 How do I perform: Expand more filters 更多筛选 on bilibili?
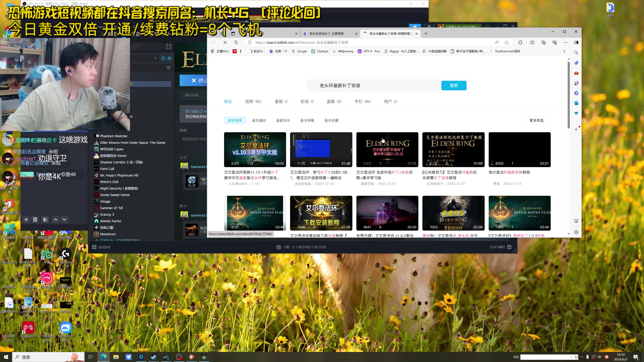[x=538, y=120]
